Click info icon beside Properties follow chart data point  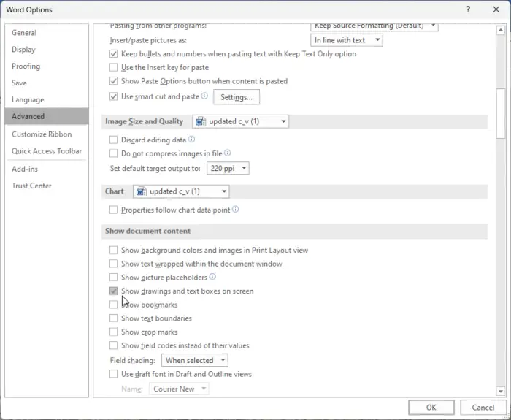coord(235,210)
